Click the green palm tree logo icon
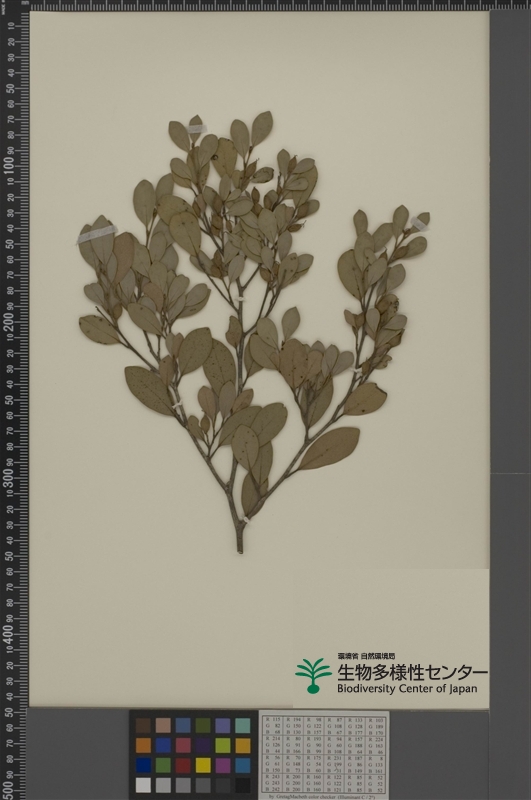Viewport: 531px width, 800px height. 313,676
